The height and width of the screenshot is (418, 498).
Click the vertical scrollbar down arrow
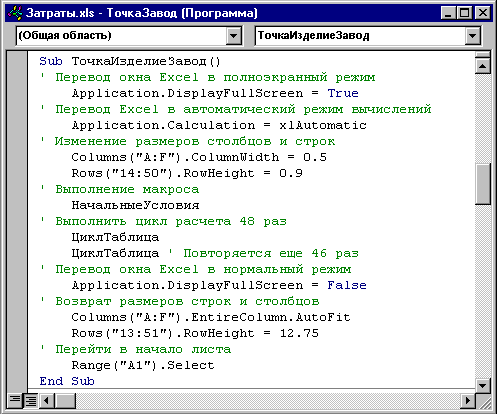(x=482, y=386)
